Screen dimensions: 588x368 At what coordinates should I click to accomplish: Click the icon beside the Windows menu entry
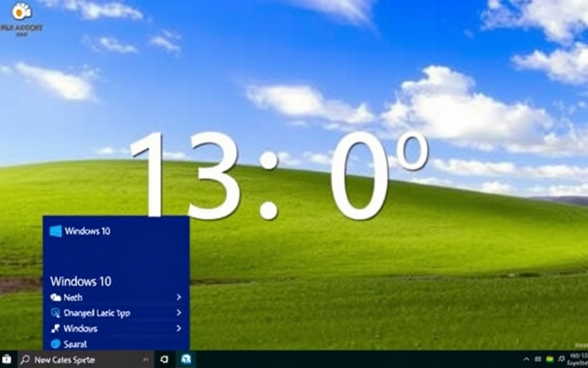pyautogui.click(x=56, y=328)
